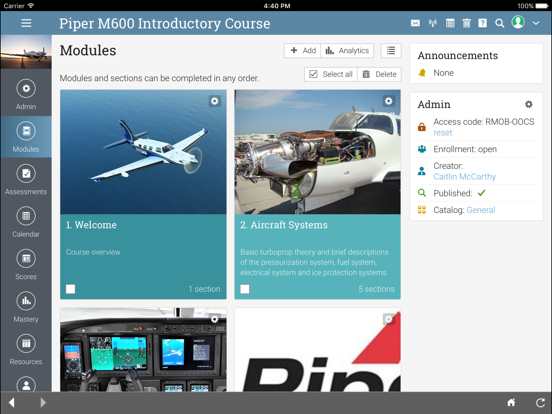Reload page with bottom refresh icon
The width and height of the screenshot is (552, 414).
point(540,402)
